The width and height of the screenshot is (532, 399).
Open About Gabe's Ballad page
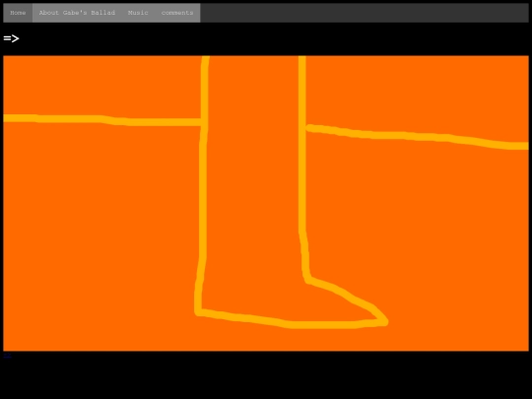coord(77,13)
